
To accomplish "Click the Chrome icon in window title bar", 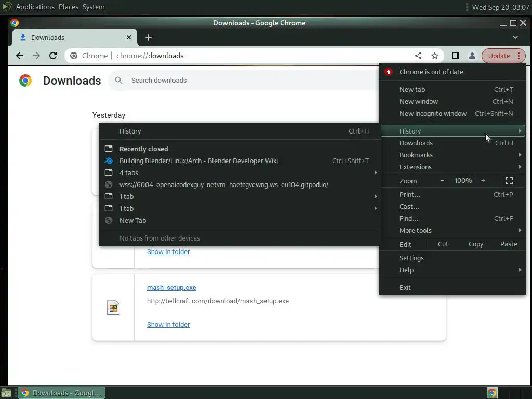I will tap(15, 23).
